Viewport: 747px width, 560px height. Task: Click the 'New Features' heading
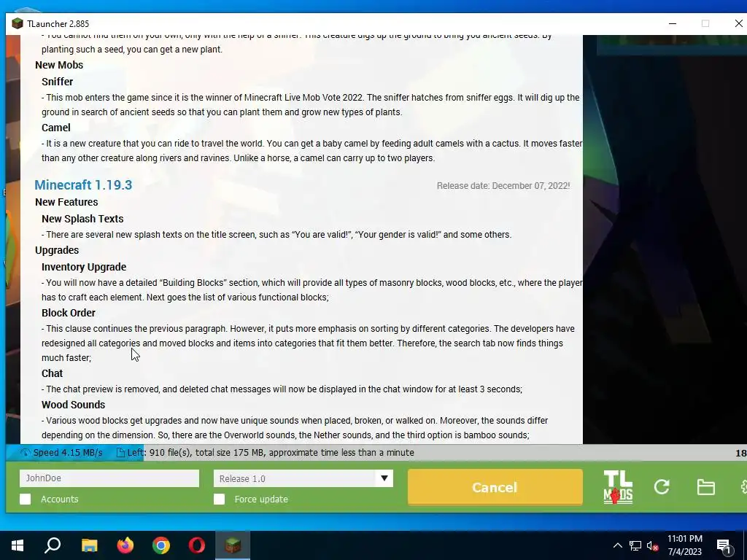pyautogui.click(x=66, y=202)
